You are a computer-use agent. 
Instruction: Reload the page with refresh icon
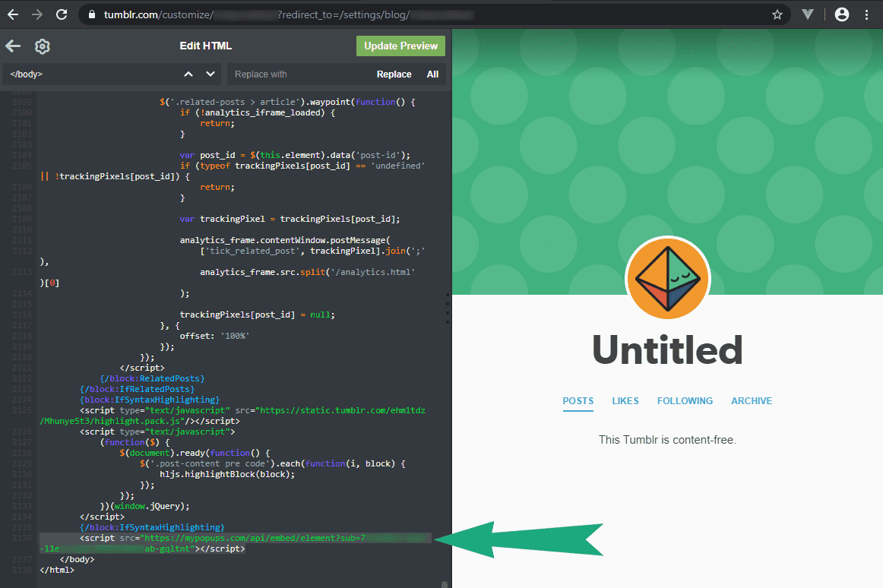(62, 14)
